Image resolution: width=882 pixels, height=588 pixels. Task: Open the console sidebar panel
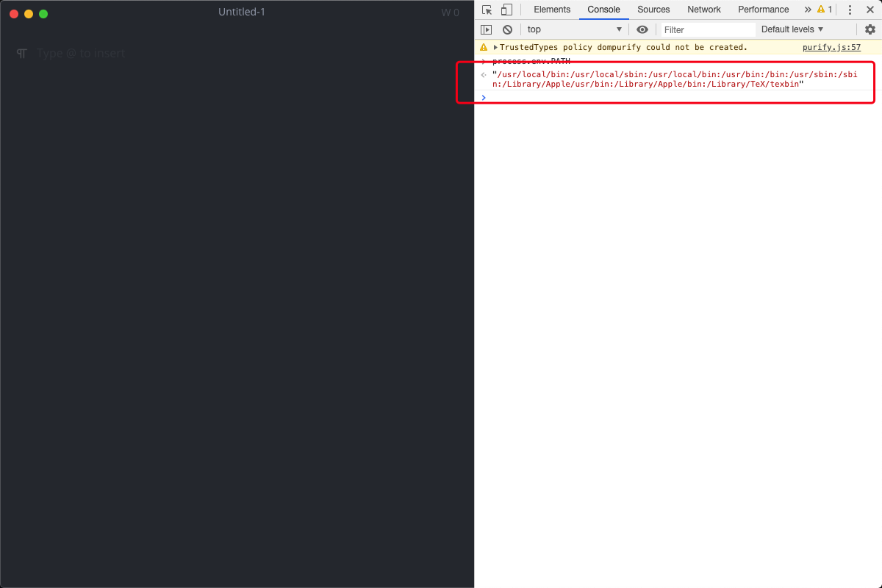coord(487,29)
